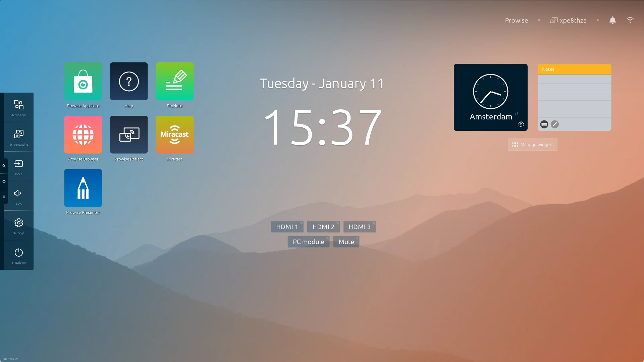Click the keyboard icon in Notes widget
644x362 pixels.
[x=544, y=124]
